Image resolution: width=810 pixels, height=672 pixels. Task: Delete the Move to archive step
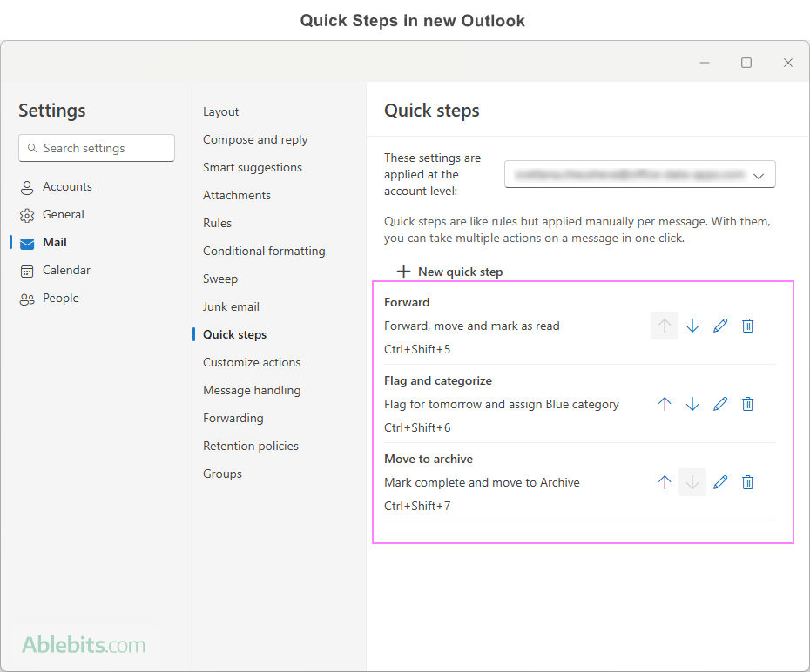click(x=747, y=482)
